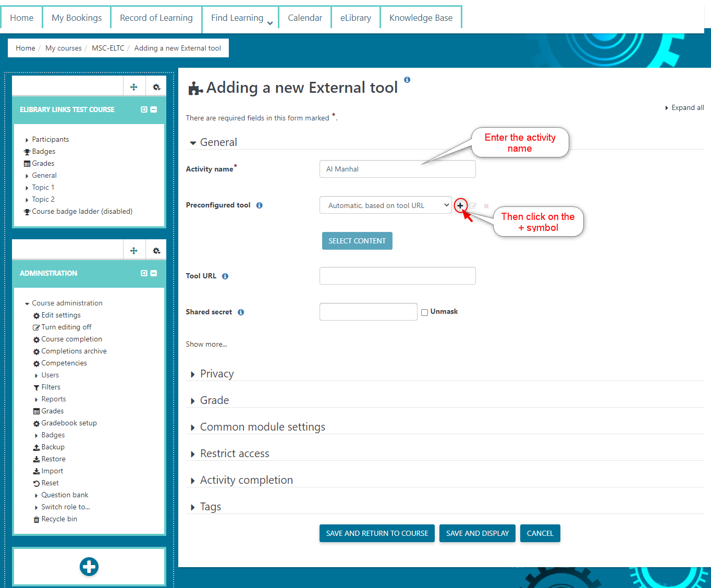Open Course completion settings
This screenshot has width=711, height=588.
pos(68,339)
